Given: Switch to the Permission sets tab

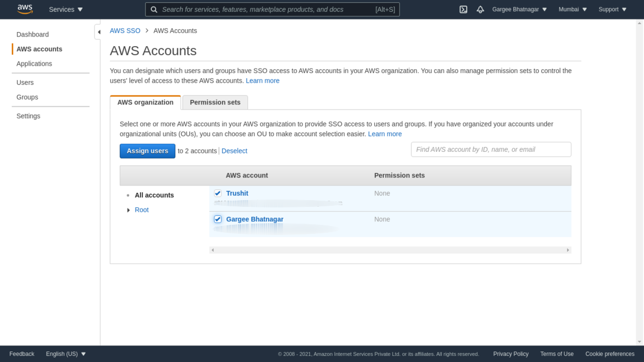Looking at the screenshot, I should click(215, 102).
